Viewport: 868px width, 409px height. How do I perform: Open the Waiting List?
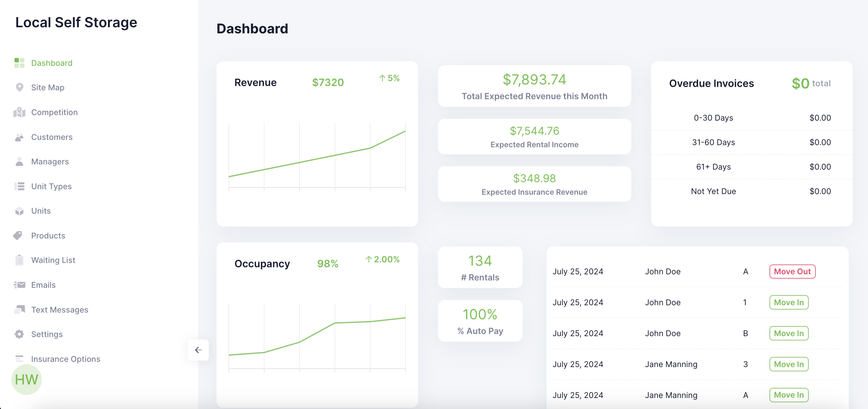[x=53, y=260]
